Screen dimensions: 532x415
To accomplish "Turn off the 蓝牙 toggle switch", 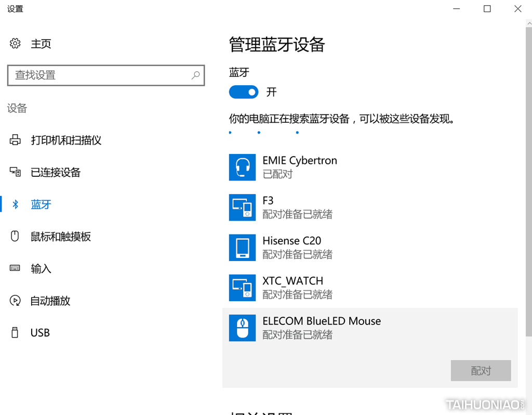I will pyautogui.click(x=244, y=92).
